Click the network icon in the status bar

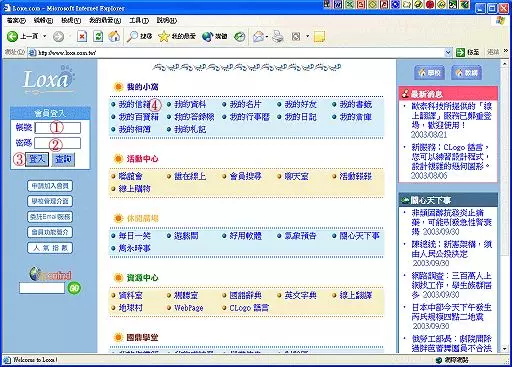click(439, 360)
